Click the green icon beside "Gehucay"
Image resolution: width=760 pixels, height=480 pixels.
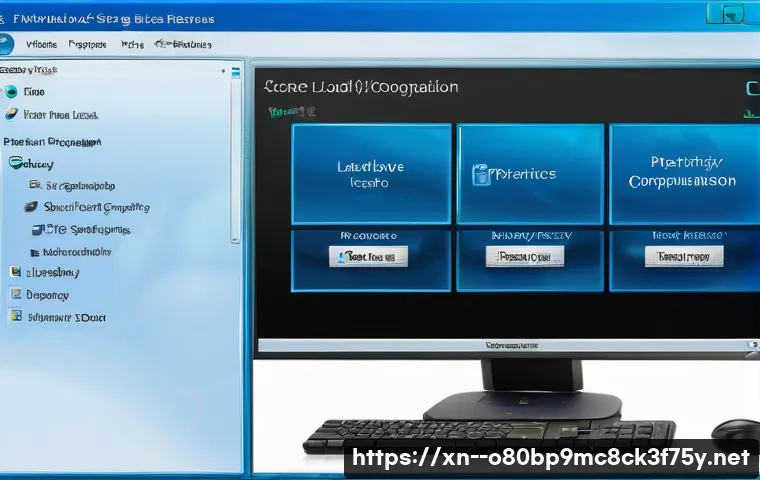[15, 162]
